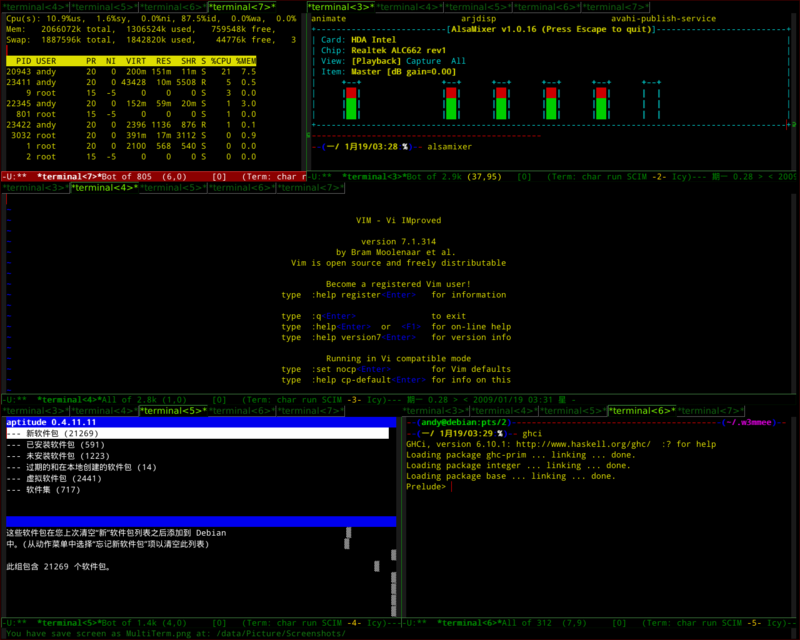The image size is (800, 640).
Task: Click the %MEM column header in top
Action: [246, 61]
